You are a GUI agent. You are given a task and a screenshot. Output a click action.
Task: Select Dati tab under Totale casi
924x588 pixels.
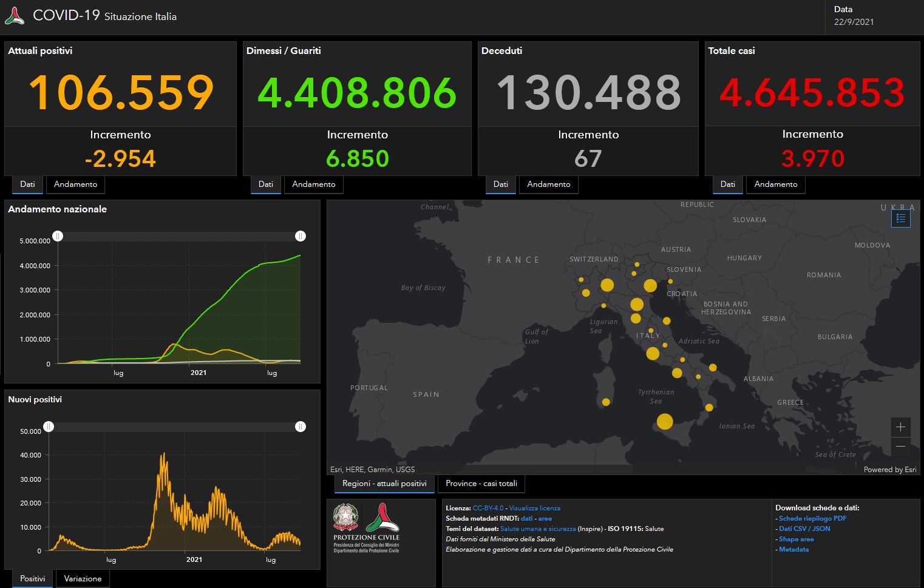[x=727, y=184]
